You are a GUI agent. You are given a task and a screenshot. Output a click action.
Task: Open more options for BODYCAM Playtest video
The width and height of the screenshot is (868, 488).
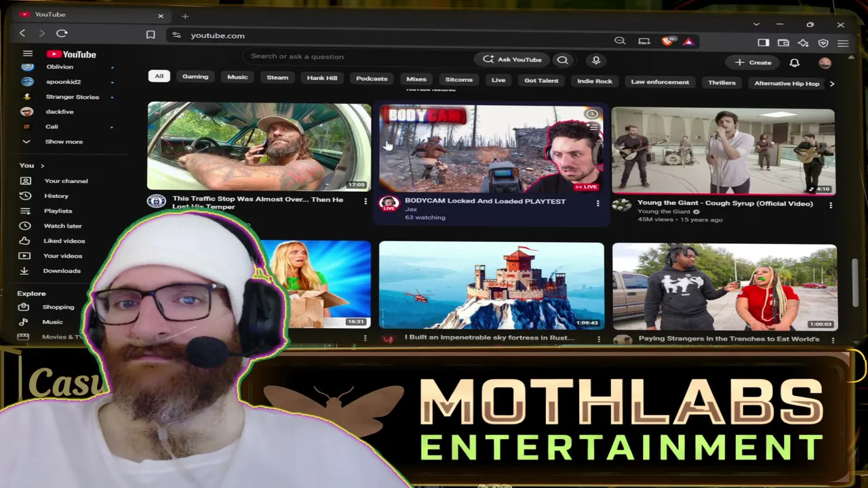click(597, 203)
